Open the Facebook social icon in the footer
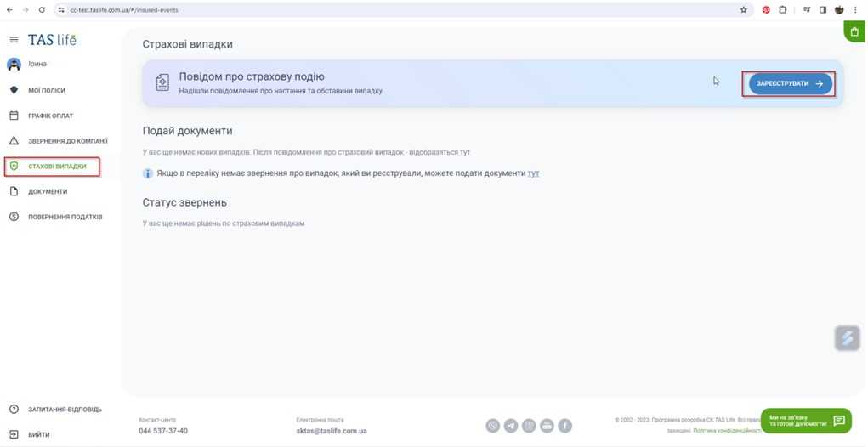 pos(564,426)
